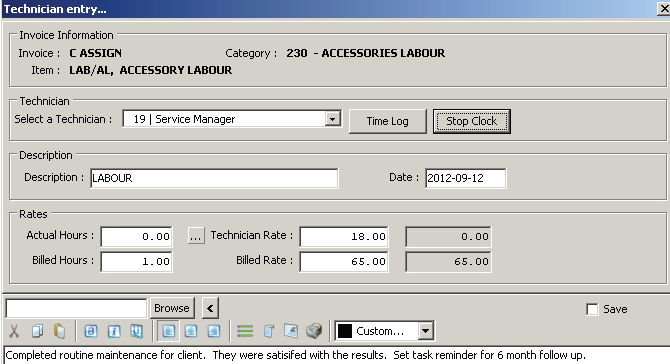Click the Billed Rate field 65.00
This screenshot has width=670, height=364.
click(x=344, y=261)
